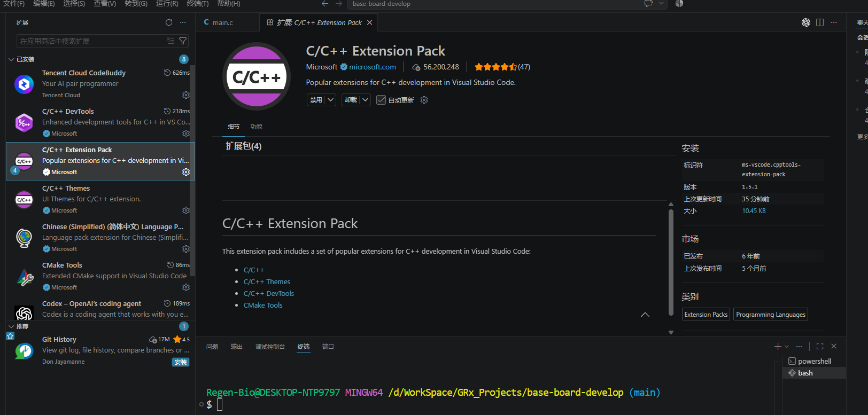Close the C/C++ Extension Pack tab
868x415 pixels.
coord(369,22)
